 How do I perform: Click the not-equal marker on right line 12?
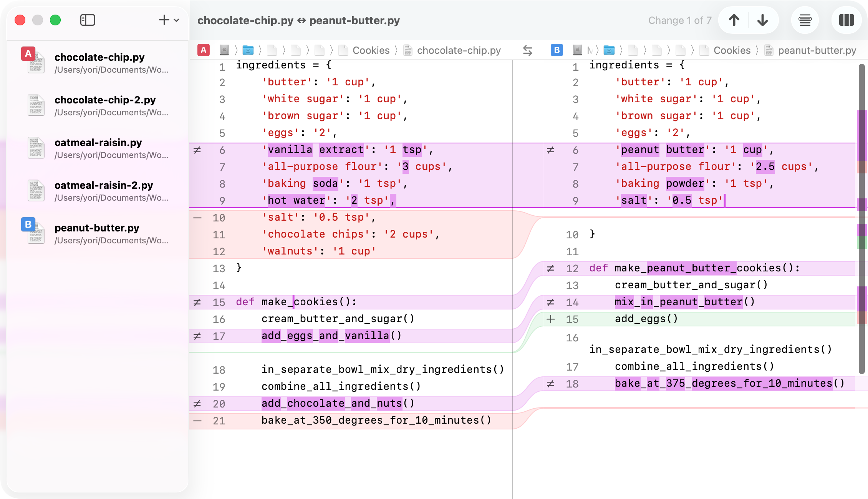pyautogui.click(x=551, y=268)
